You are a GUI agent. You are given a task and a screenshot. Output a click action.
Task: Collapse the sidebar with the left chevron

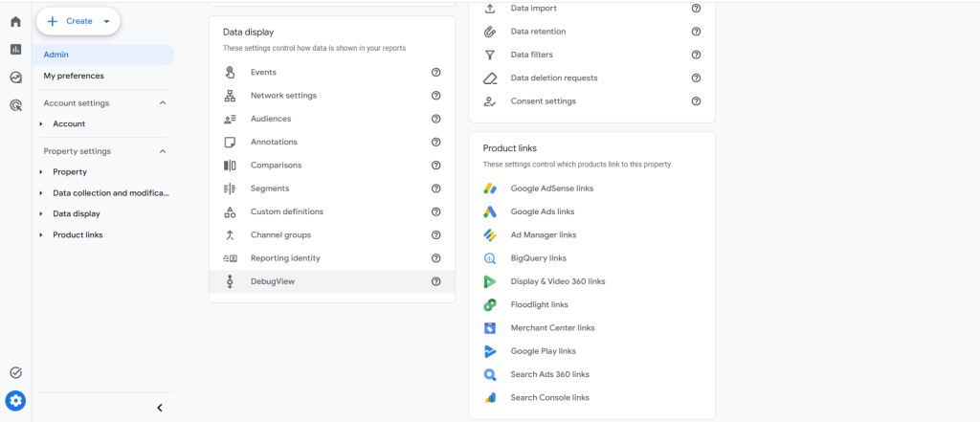[x=160, y=408]
